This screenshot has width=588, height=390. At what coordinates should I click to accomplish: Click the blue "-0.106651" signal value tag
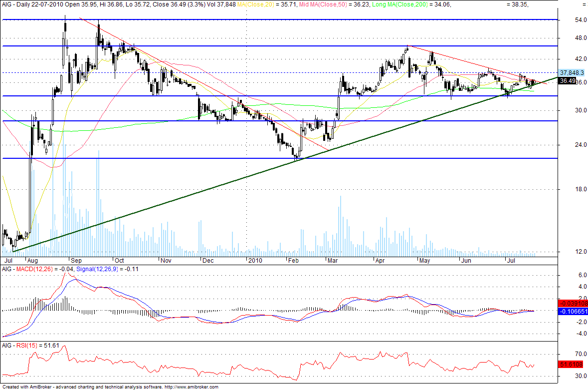(574, 312)
